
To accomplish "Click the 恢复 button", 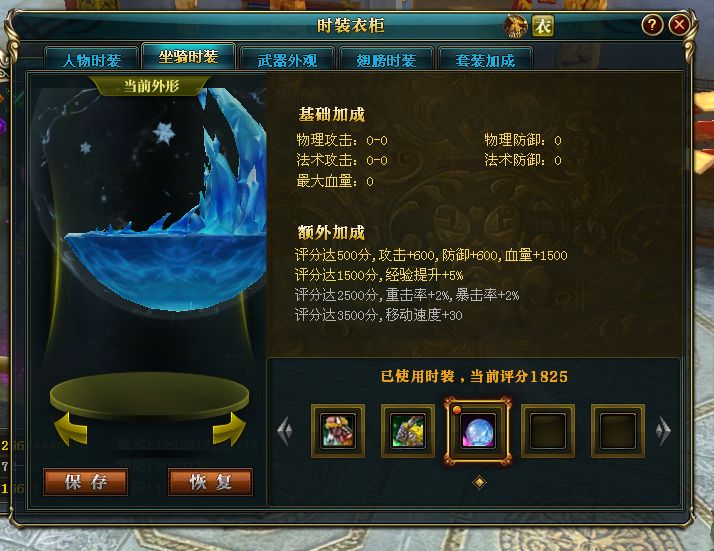I will pos(210,482).
